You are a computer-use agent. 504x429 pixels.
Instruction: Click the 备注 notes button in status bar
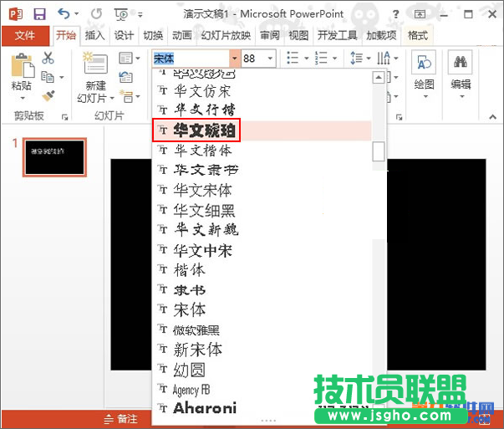pyautogui.click(x=121, y=419)
